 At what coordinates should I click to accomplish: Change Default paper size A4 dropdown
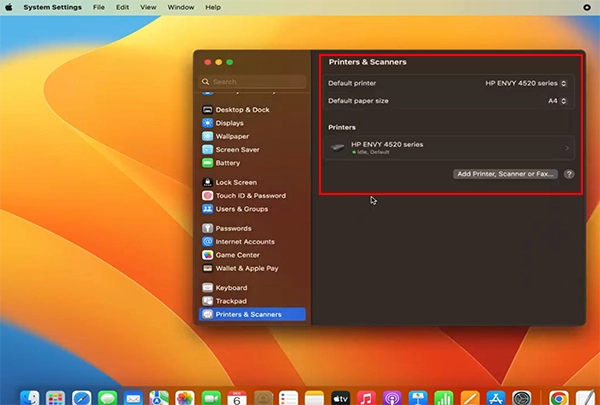click(x=557, y=101)
